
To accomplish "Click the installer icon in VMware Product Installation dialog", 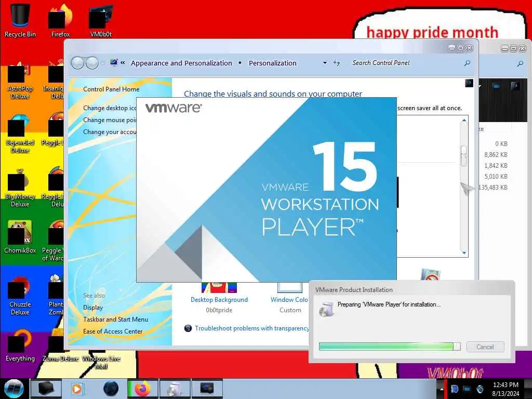I will tap(326, 309).
